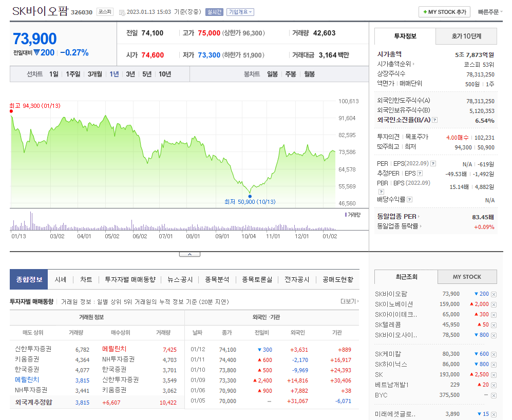Open the 차트 tab

pyautogui.click(x=86, y=279)
